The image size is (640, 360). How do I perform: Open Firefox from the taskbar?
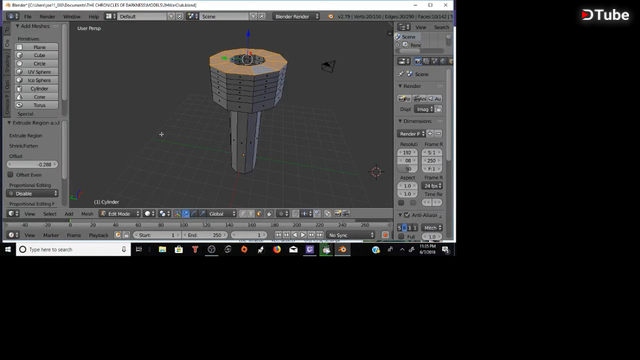tap(277, 249)
